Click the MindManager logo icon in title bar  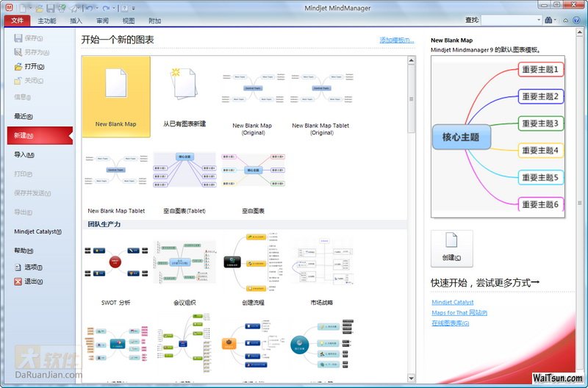(7, 7)
